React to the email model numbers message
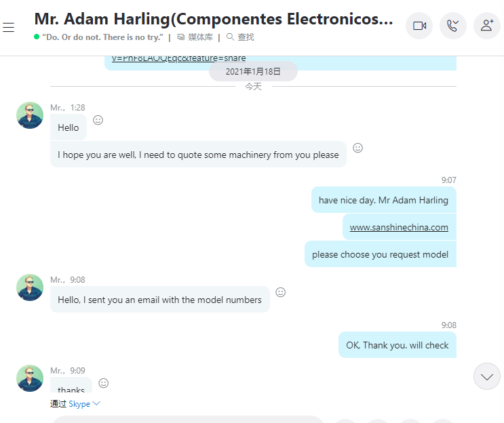504x423 pixels. [281, 292]
